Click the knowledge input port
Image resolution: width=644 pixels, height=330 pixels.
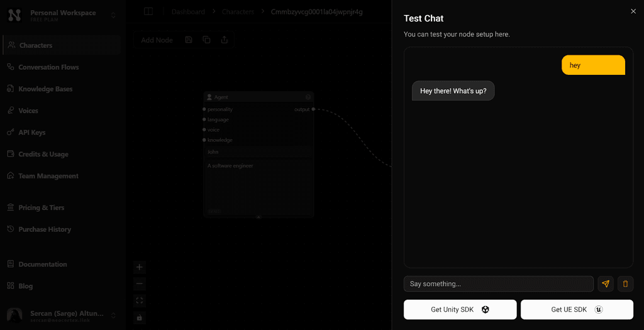(204, 140)
